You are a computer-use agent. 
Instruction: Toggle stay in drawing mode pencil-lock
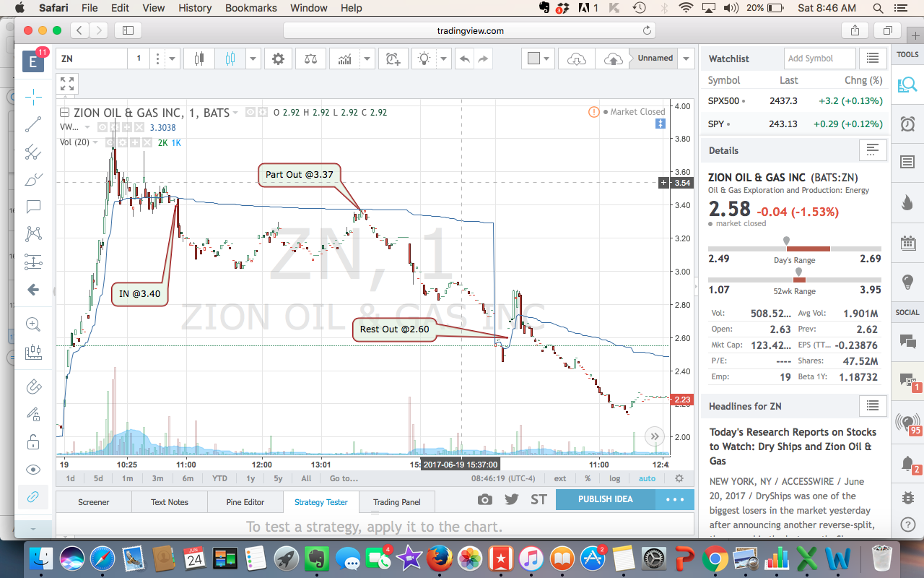click(x=33, y=414)
